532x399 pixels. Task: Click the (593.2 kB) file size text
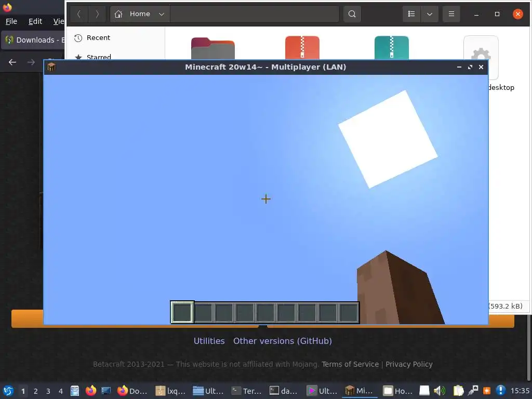[506, 306]
